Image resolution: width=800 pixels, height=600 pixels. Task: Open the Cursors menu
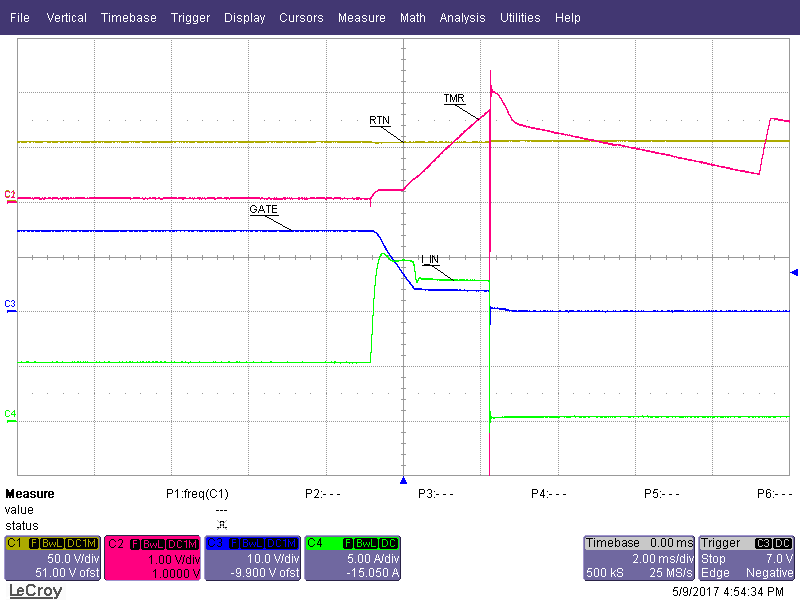click(301, 18)
